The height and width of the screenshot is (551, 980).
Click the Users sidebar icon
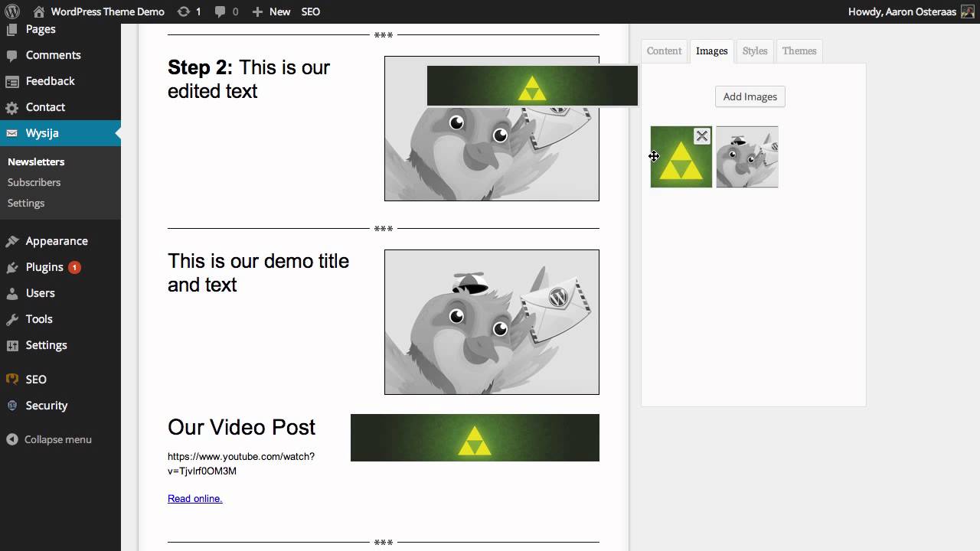(11, 293)
